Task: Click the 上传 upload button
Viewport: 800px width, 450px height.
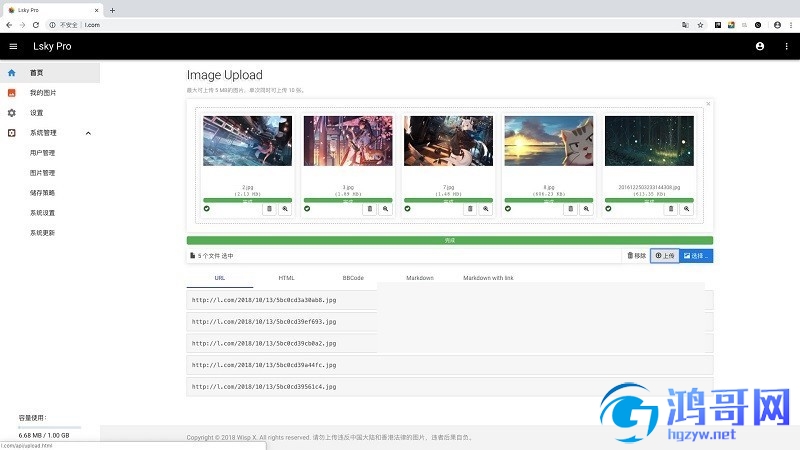Action: point(665,256)
